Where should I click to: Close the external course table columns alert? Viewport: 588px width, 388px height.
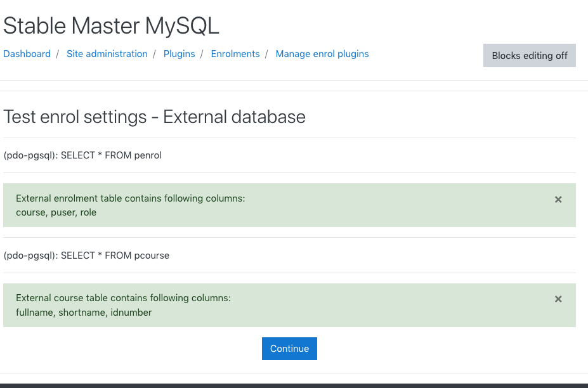(558, 299)
